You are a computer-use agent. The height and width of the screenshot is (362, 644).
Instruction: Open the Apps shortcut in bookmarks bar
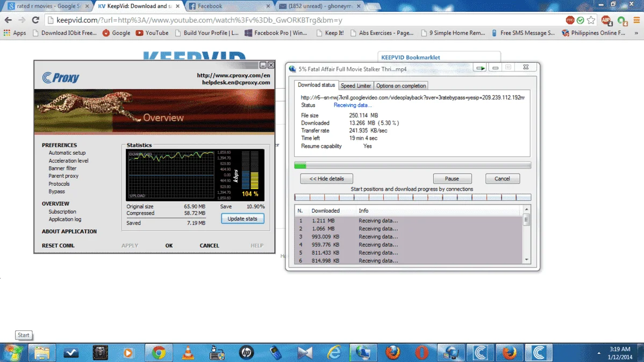tap(15, 33)
